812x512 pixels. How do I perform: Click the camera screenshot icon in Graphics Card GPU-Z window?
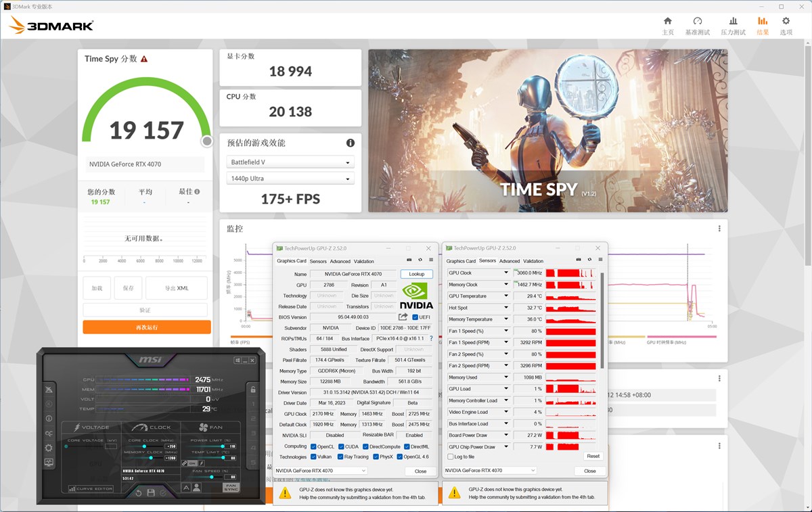click(x=409, y=260)
